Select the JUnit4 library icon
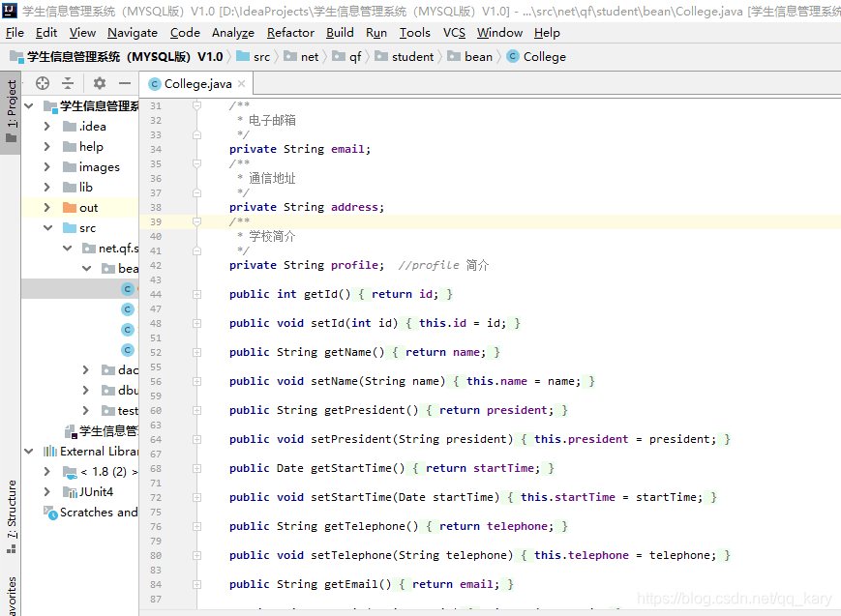The width and height of the screenshot is (841, 616). point(70,492)
